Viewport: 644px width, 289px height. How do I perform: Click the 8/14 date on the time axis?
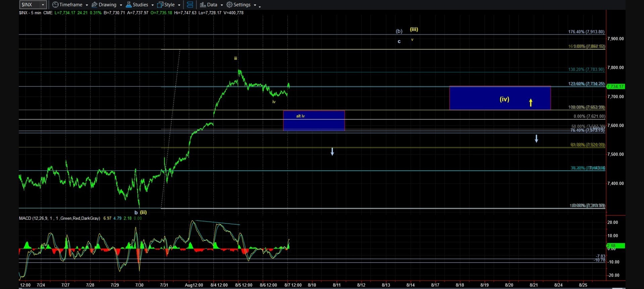point(410,285)
